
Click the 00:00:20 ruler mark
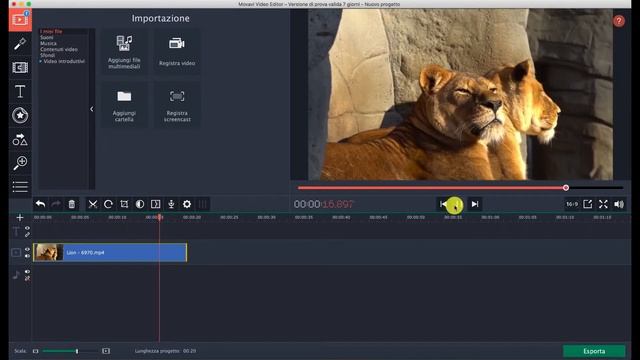[x=192, y=218]
